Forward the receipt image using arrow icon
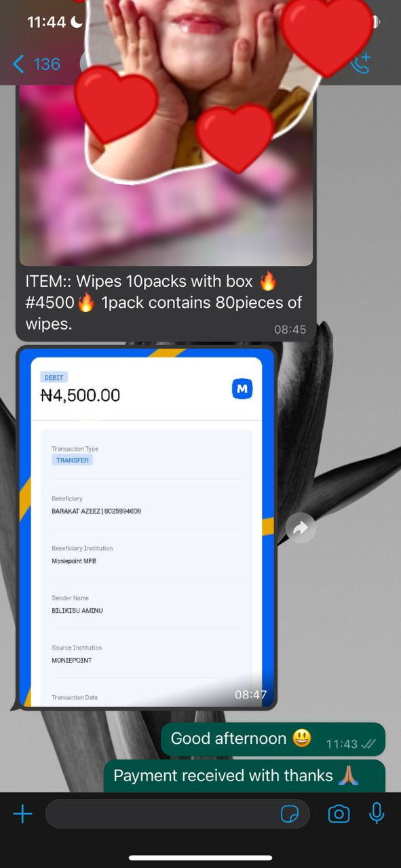Screen dimensions: 401x868 click(x=300, y=528)
